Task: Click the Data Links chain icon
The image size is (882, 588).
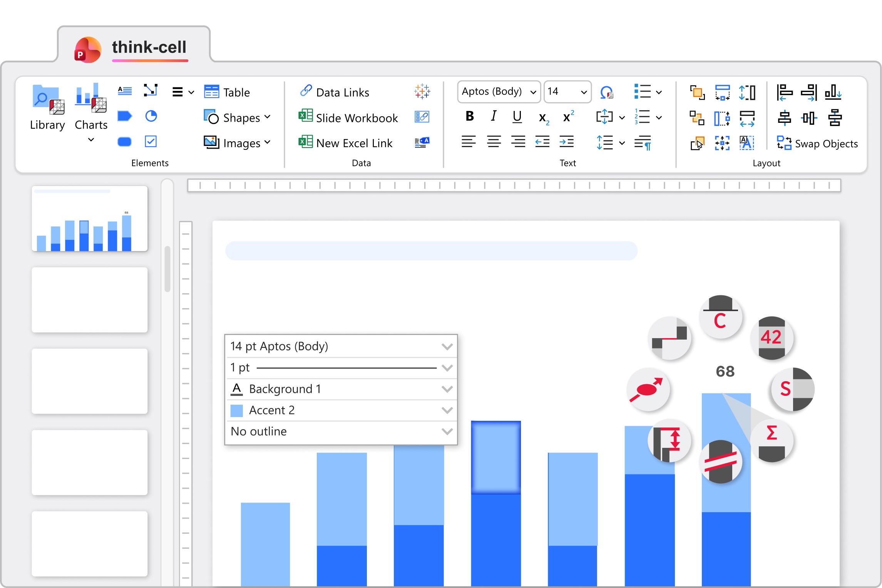Action: point(306,91)
